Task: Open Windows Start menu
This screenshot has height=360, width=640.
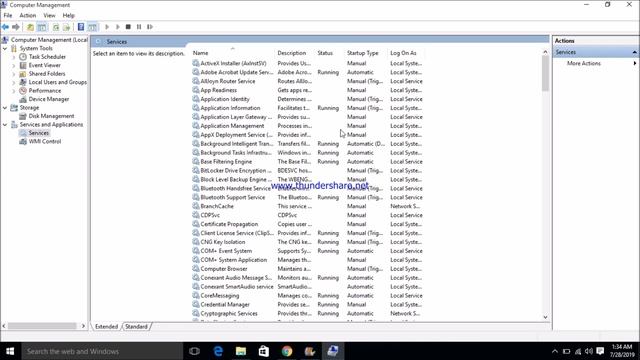Action: (10, 351)
